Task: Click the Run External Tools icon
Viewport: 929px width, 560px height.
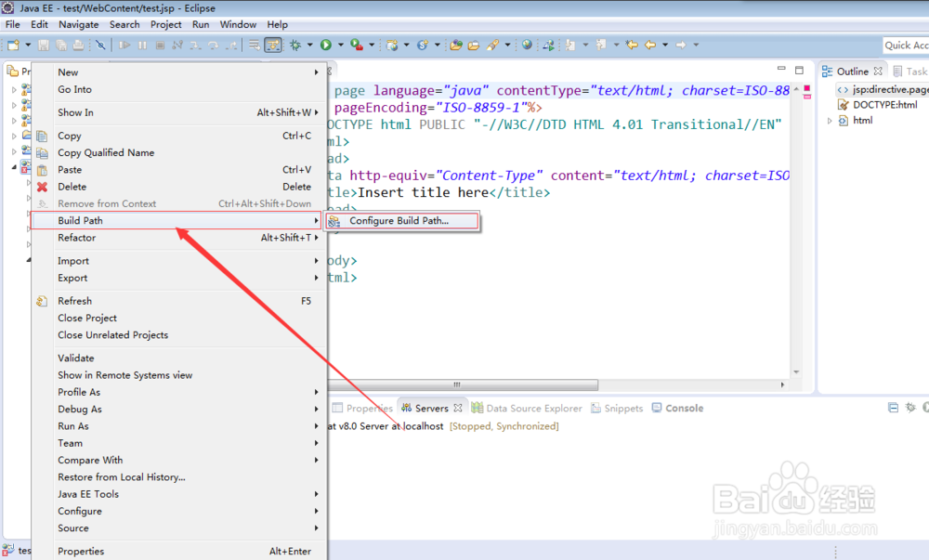Action: point(357,45)
